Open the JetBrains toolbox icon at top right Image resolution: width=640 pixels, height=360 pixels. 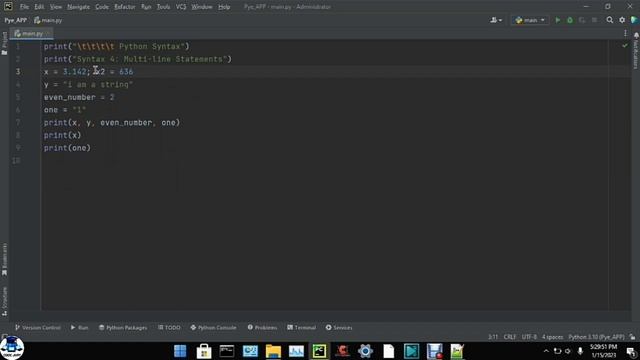pos(634,20)
